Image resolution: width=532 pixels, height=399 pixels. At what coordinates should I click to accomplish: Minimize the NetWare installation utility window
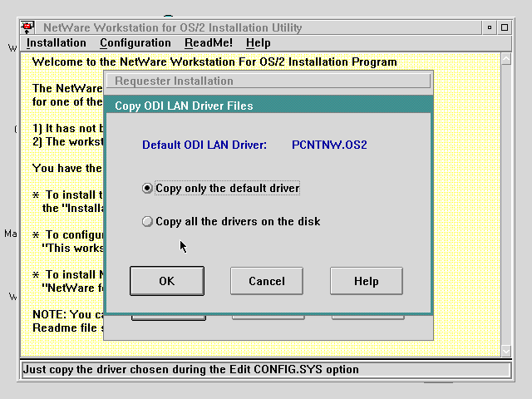pos(490,27)
